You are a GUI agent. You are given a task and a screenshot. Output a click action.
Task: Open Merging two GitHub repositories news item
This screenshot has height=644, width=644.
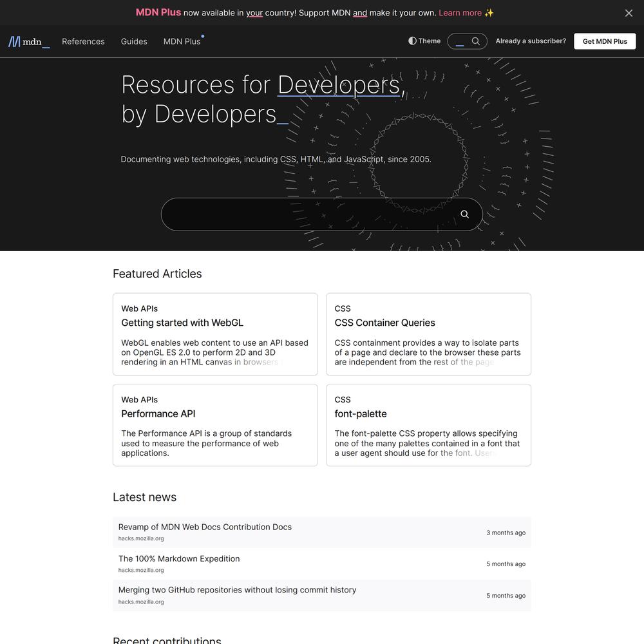coord(238,590)
